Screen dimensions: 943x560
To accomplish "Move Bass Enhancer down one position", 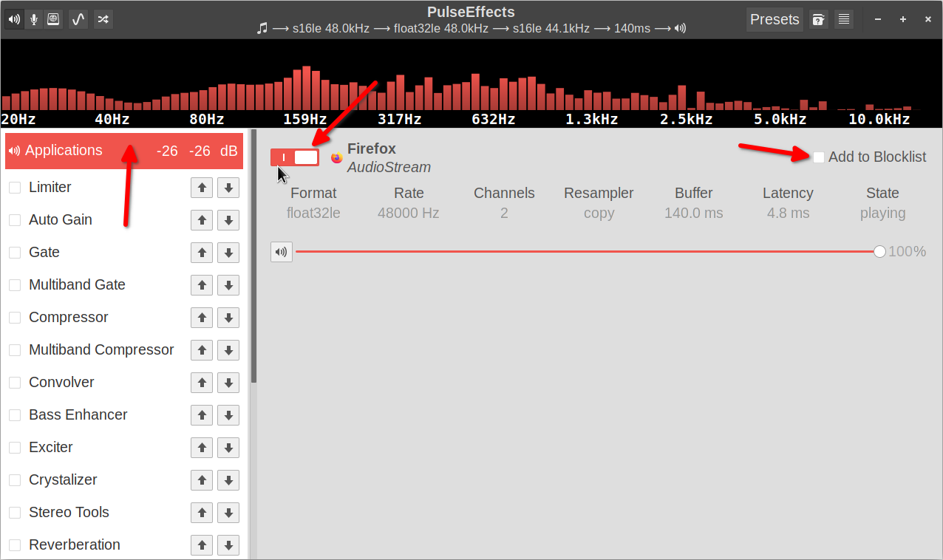I will (x=228, y=415).
